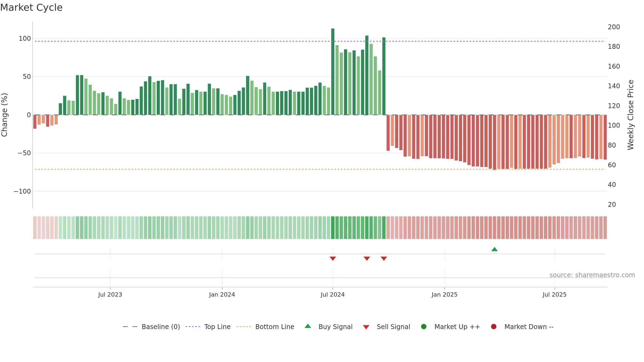
Task: Click the Baseline (0) dashed line legend icon
Action: (x=130, y=327)
